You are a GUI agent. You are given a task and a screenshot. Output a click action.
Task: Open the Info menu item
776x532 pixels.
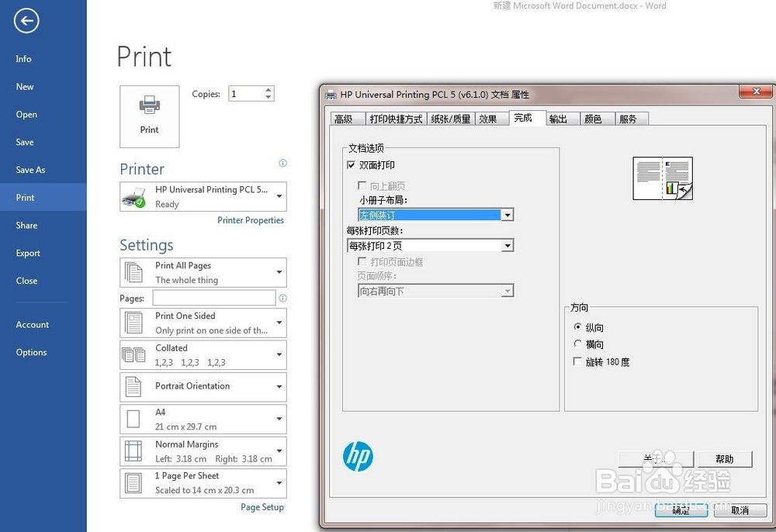[43, 59]
